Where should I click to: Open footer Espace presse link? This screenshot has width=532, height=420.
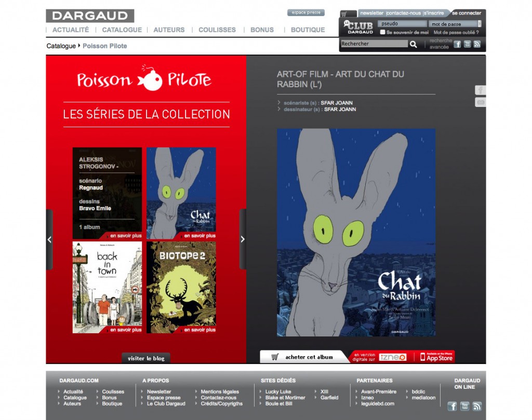(x=164, y=398)
